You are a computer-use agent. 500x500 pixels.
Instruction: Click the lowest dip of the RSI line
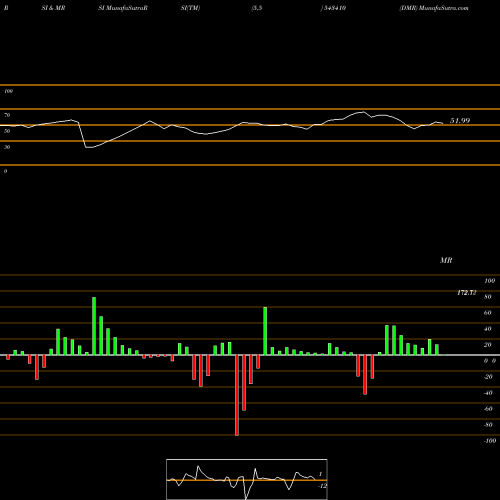pyautogui.click(x=88, y=147)
